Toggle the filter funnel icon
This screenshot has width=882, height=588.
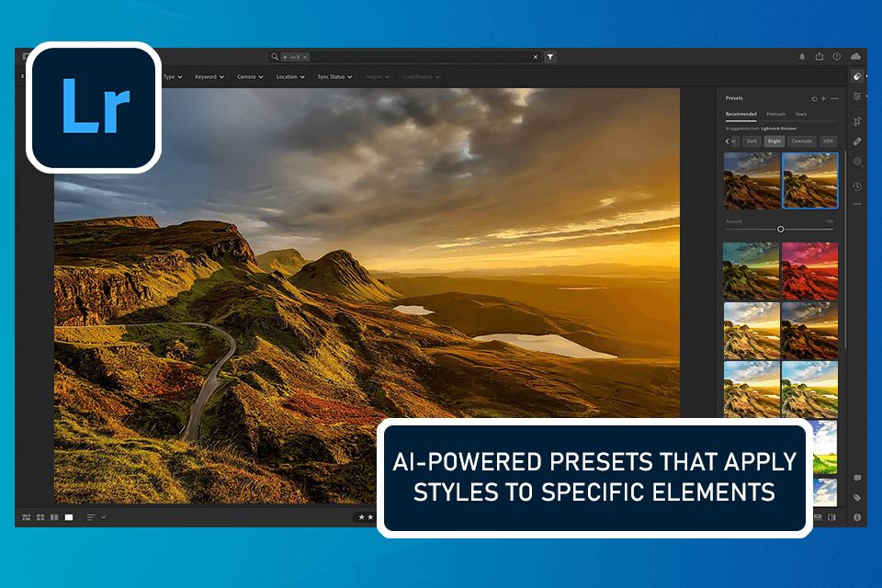click(550, 57)
